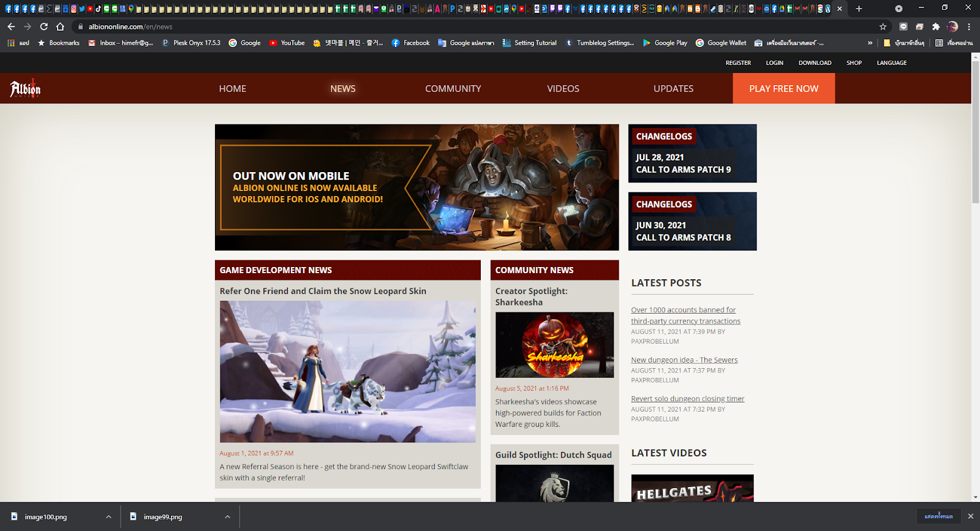980x531 pixels.
Task: Close the current Albion Online tab
Action: click(839, 9)
